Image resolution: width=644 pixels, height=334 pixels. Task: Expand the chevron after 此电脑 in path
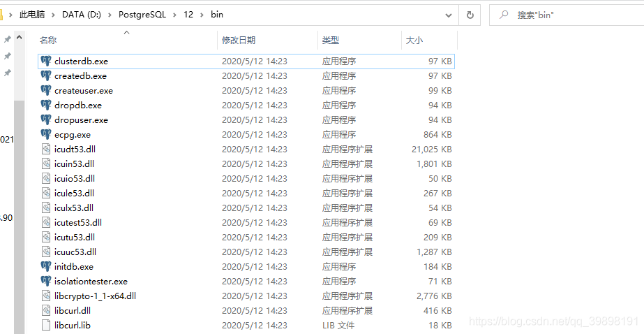click(54, 15)
